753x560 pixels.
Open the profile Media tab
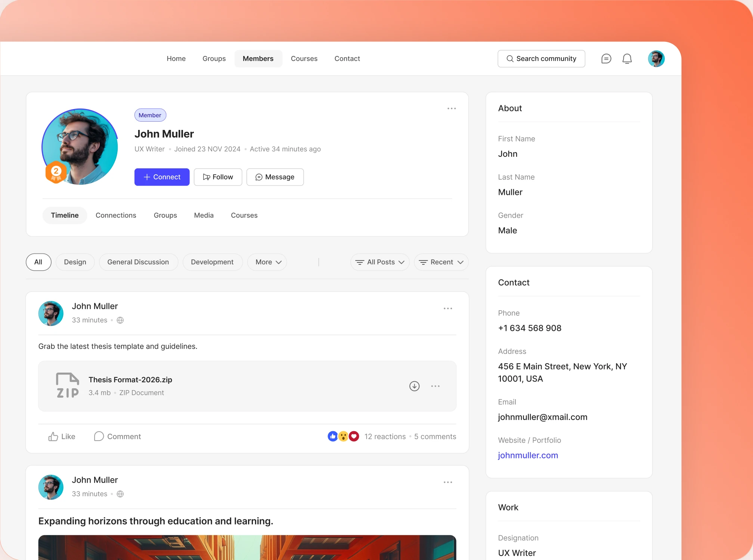[204, 215]
